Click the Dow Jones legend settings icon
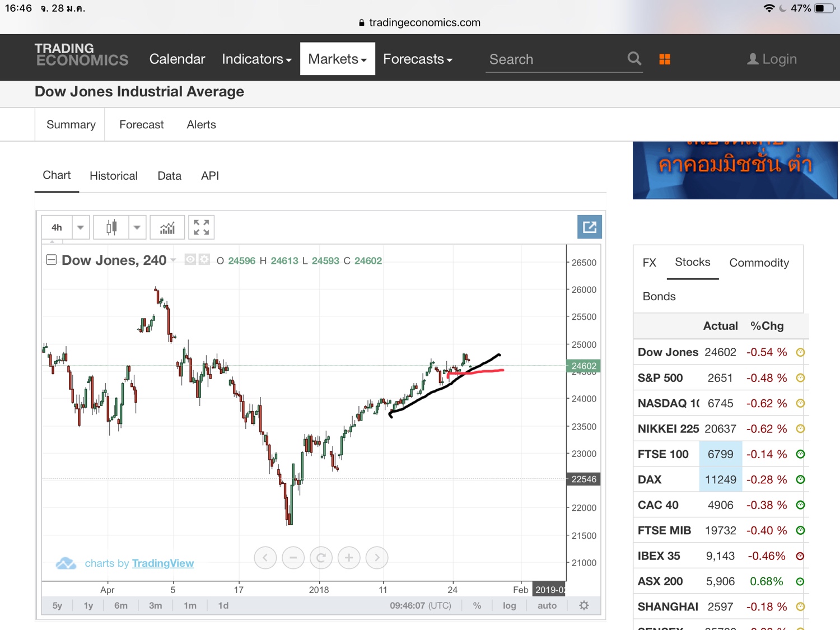 point(204,259)
